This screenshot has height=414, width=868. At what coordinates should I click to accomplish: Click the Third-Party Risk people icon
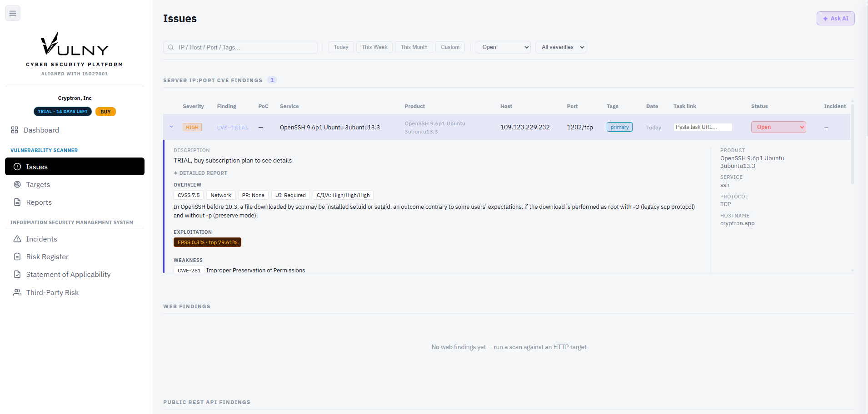pyautogui.click(x=17, y=292)
